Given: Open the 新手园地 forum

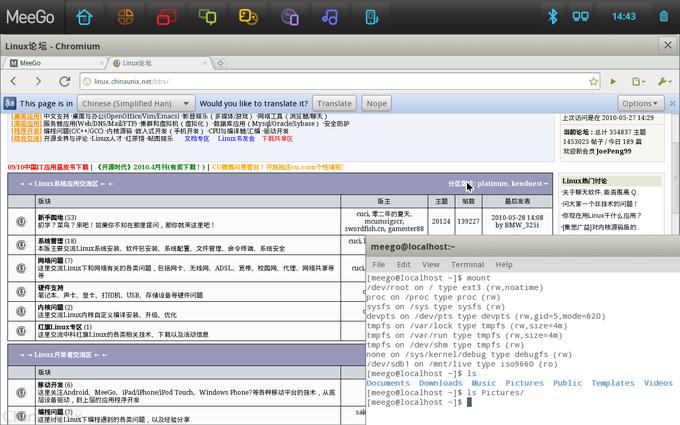Looking at the screenshot, I should pos(51,217).
